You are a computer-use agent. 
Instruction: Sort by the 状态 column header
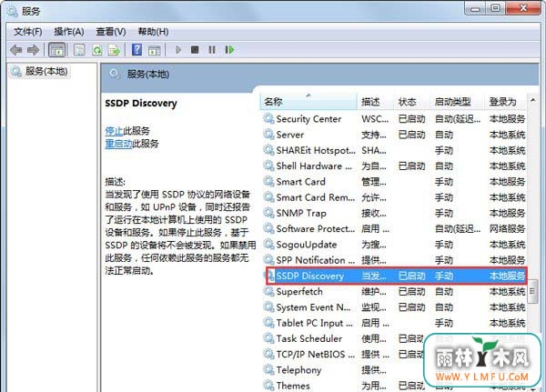(x=412, y=102)
